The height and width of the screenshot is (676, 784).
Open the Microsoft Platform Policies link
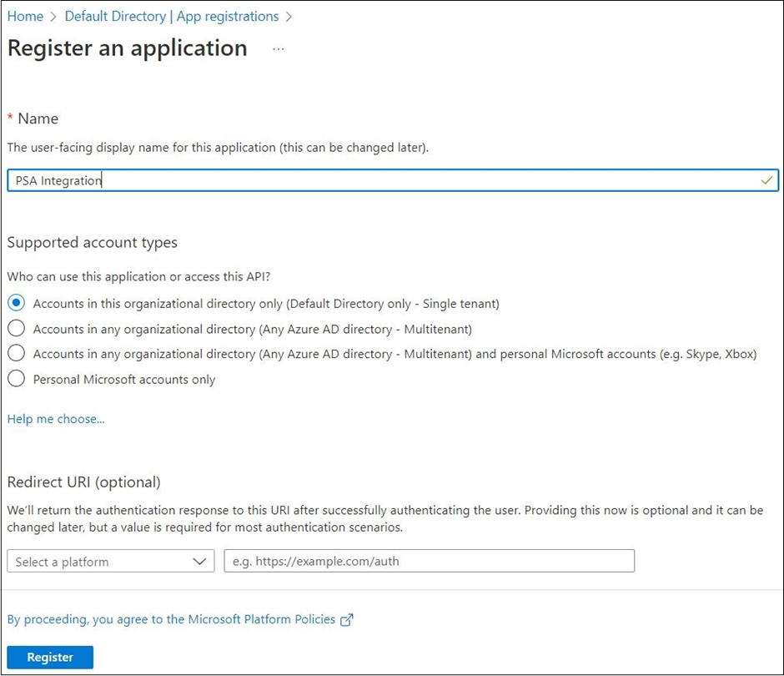coord(171,619)
